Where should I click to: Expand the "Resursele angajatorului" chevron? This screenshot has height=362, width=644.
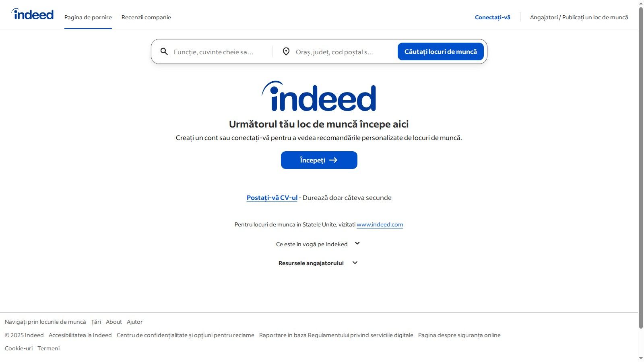(355, 263)
